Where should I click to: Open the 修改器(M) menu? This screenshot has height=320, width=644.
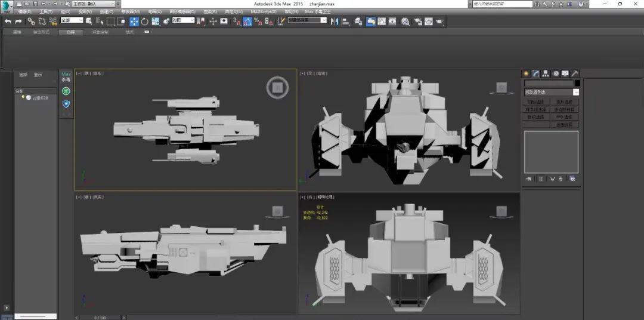[131, 11]
